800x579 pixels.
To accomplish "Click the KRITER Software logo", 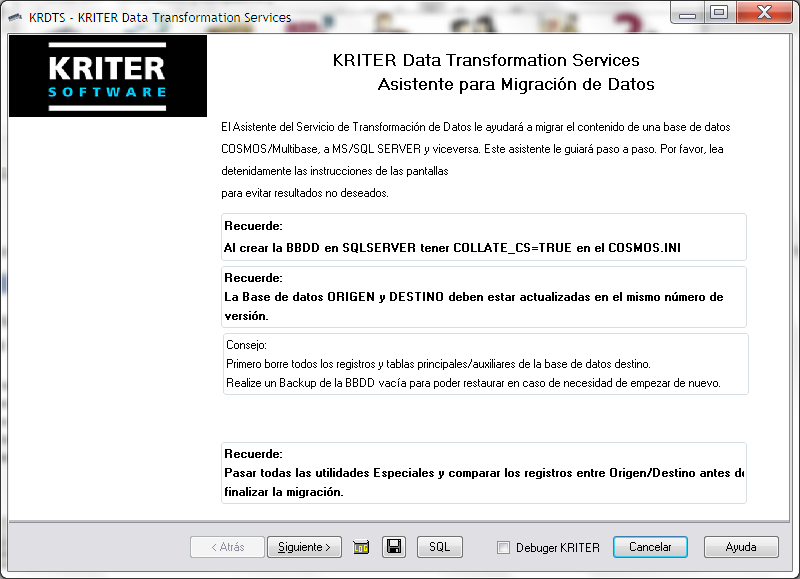I will pos(108,76).
